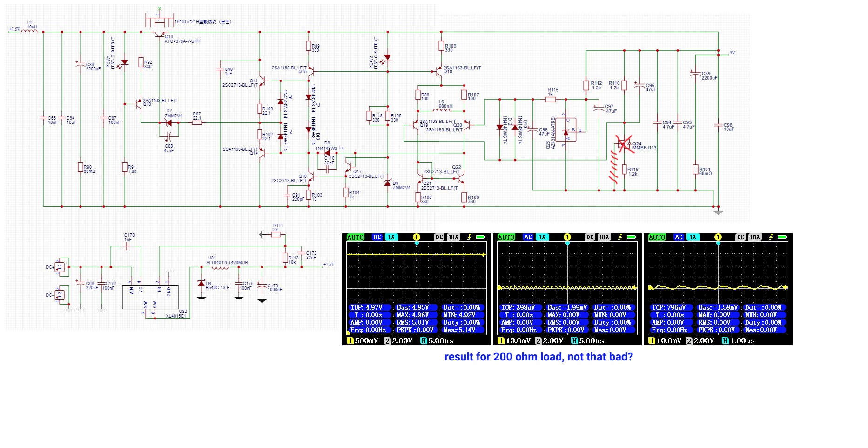
Task: Click the R103 10 resistor label
Action: [x=317, y=197]
